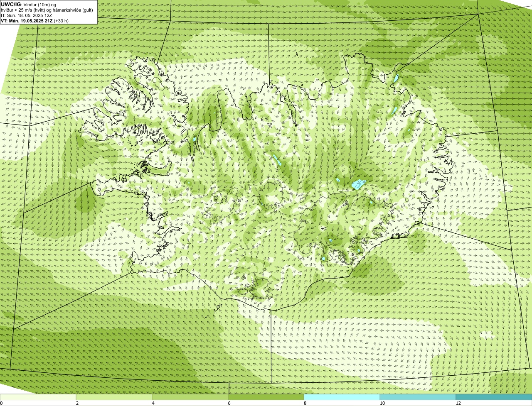Click the 'VT: Mán. 19.05.2025 21Z (+33 h)' line
The image size is (532, 406).
point(35,21)
